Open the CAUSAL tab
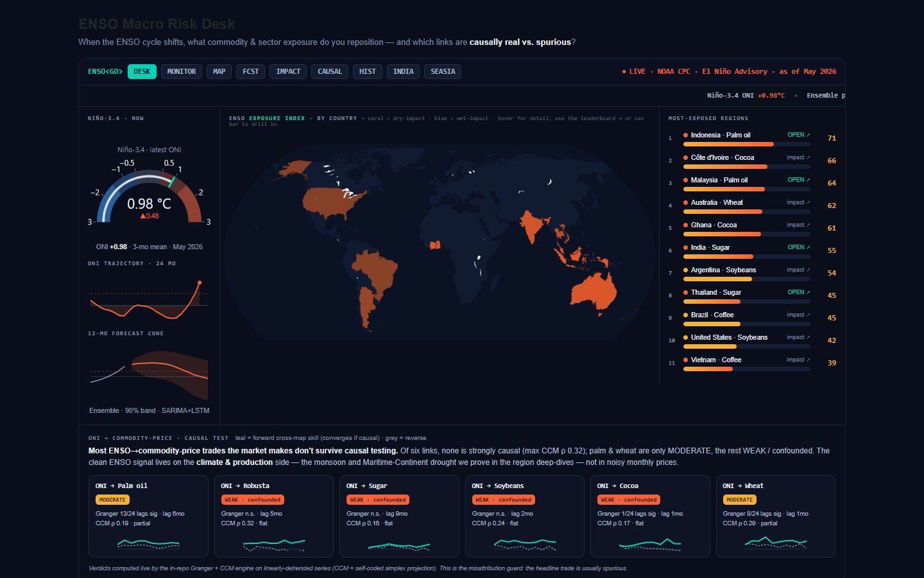 coord(330,71)
